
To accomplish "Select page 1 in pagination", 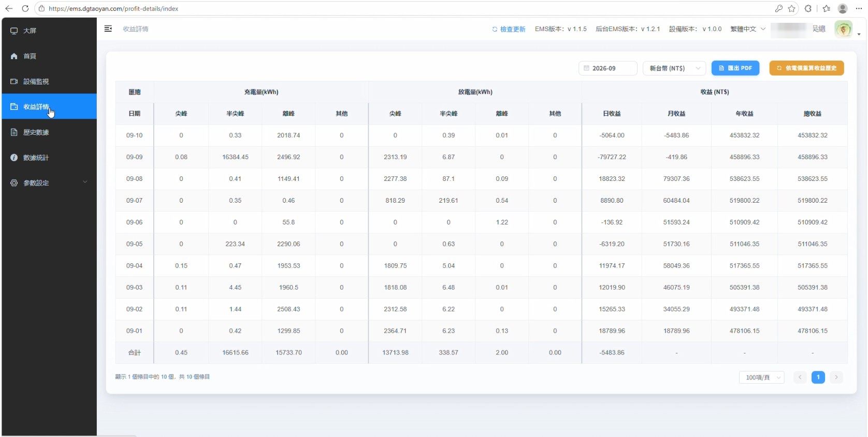I will pos(818,377).
